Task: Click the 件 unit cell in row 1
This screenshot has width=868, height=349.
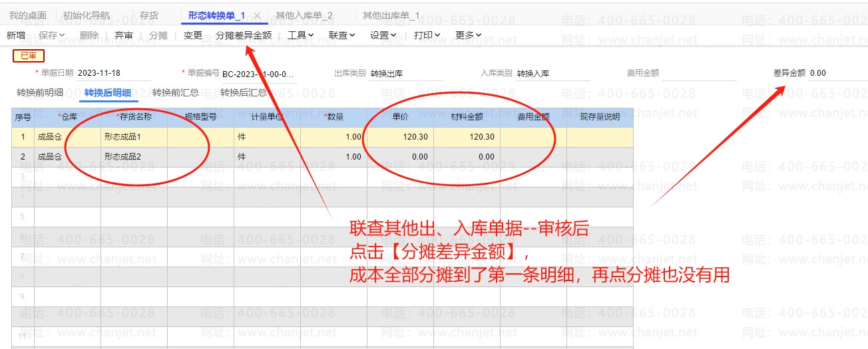Action: tap(267, 137)
